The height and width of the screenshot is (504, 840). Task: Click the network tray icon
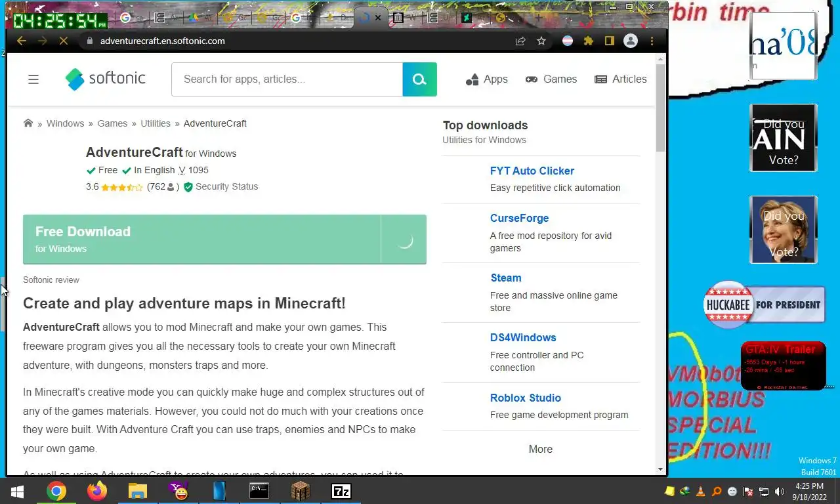coord(764,491)
